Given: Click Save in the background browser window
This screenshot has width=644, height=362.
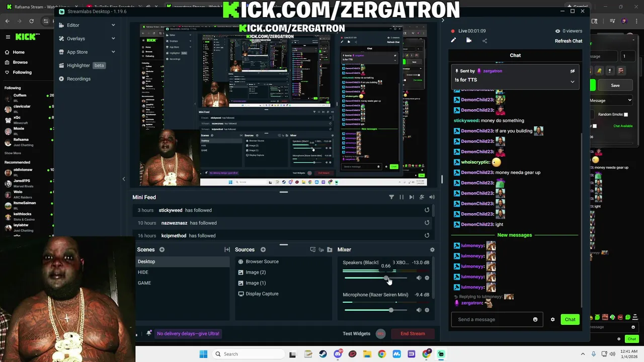Looking at the screenshot, I should click(615, 85).
